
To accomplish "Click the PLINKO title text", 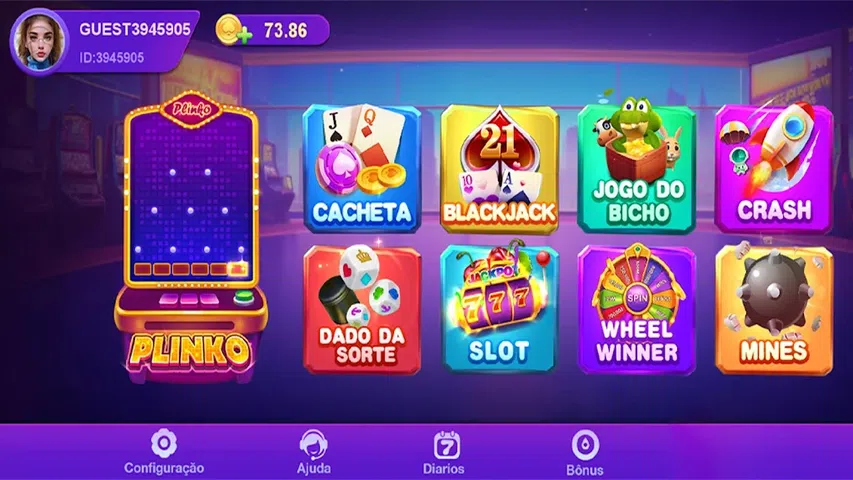I will tap(190, 351).
